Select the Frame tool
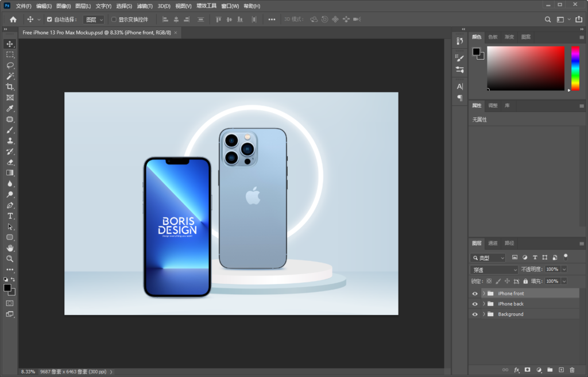This screenshot has width=588, height=377. click(x=10, y=98)
